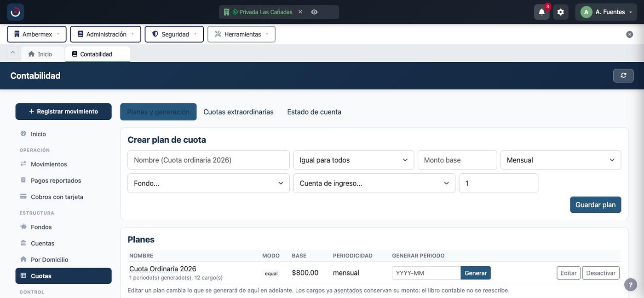Close the Privada Las Cañadas chip

(x=300, y=12)
